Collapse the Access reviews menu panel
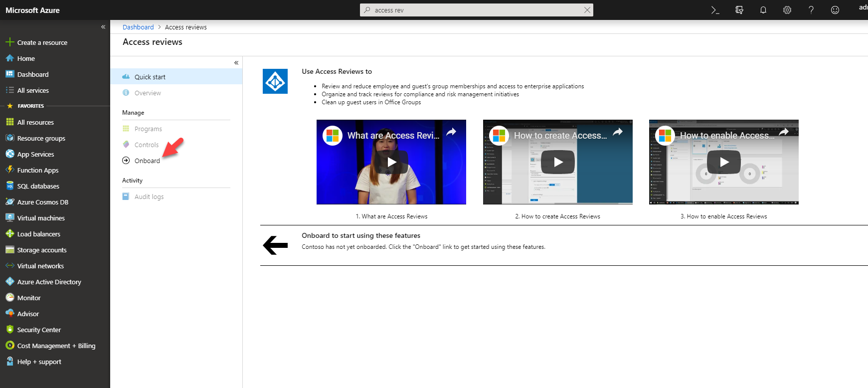This screenshot has height=388, width=868. [x=236, y=63]
